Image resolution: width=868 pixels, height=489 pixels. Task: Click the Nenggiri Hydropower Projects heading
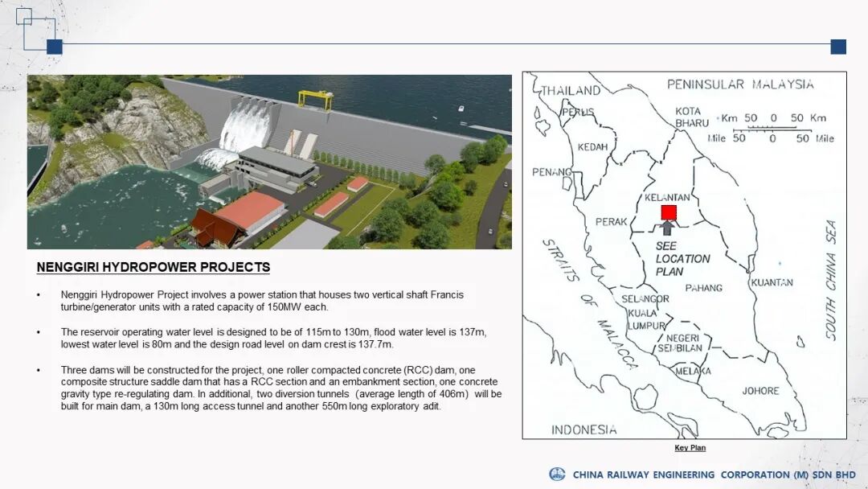[x=154, y=268]
